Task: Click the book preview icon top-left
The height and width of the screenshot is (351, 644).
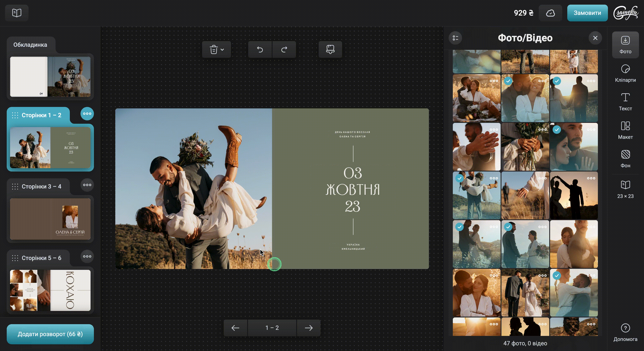Action: [x=17, y=13]
